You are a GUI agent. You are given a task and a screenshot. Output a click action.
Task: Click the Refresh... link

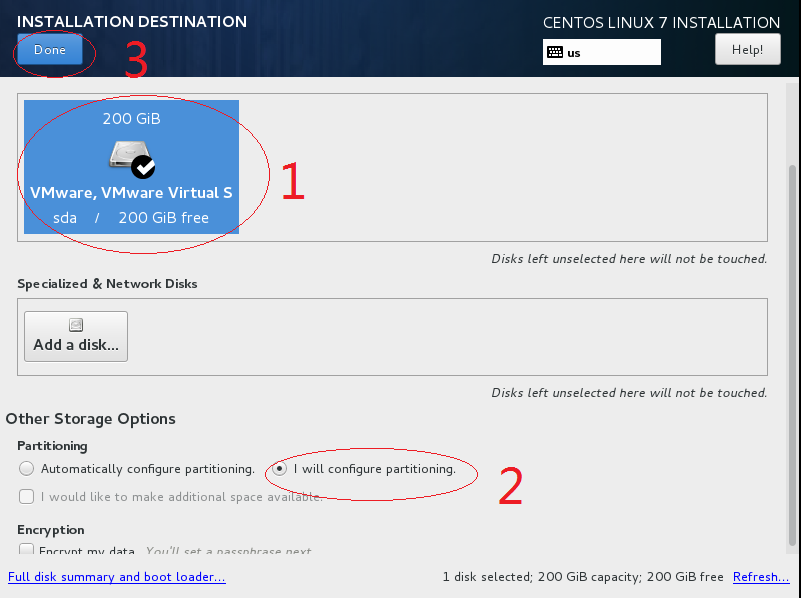[x=761, y=577]
